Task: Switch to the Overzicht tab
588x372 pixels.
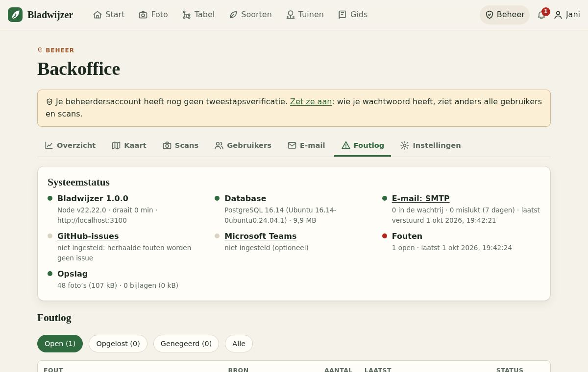Action: (x=70, y=145)
